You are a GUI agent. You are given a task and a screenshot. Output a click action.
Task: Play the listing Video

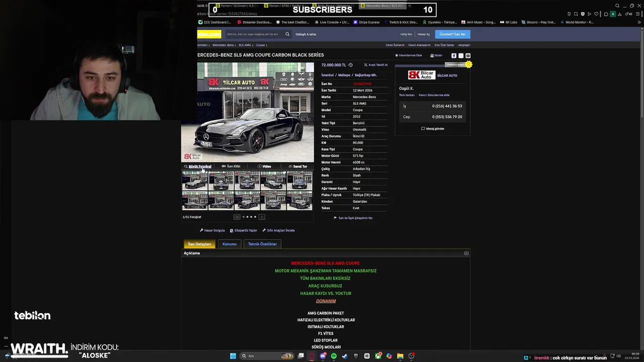(265, 166)
